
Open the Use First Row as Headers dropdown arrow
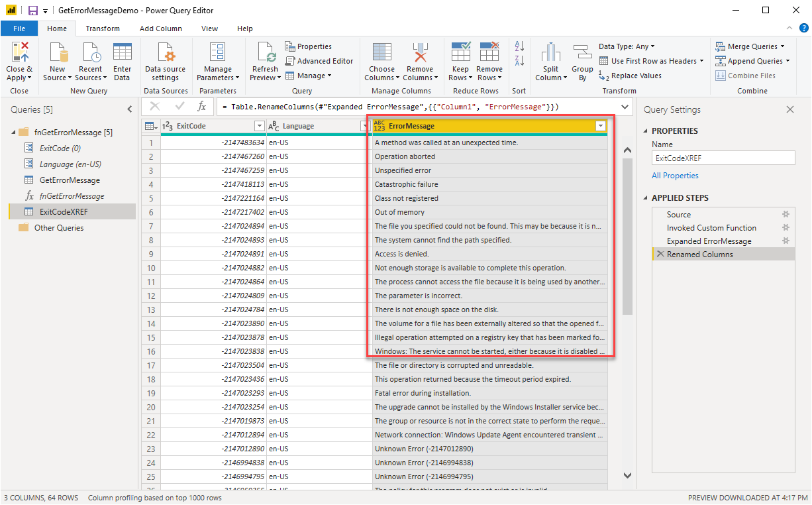click(x=702, y=61)
